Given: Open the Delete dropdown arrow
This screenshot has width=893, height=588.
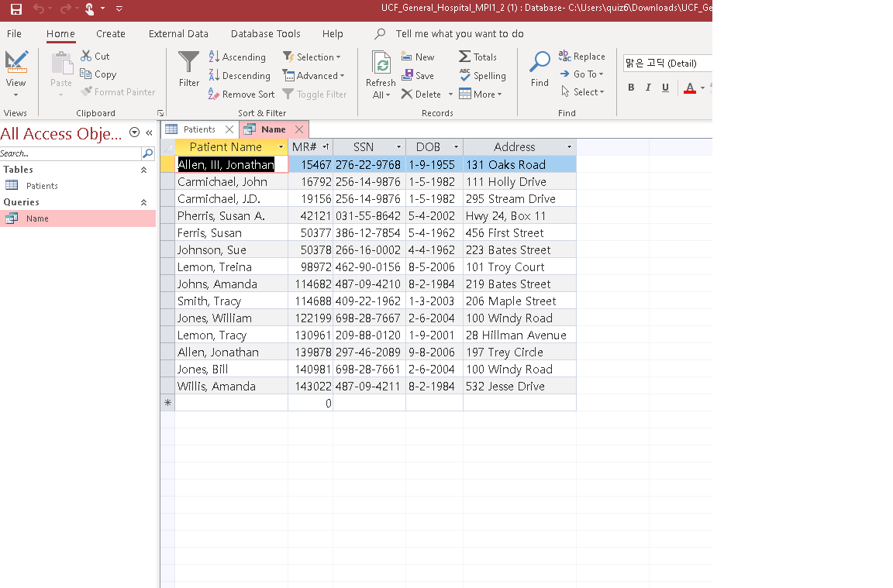Looking at the screenshot, I should point(450,95).
